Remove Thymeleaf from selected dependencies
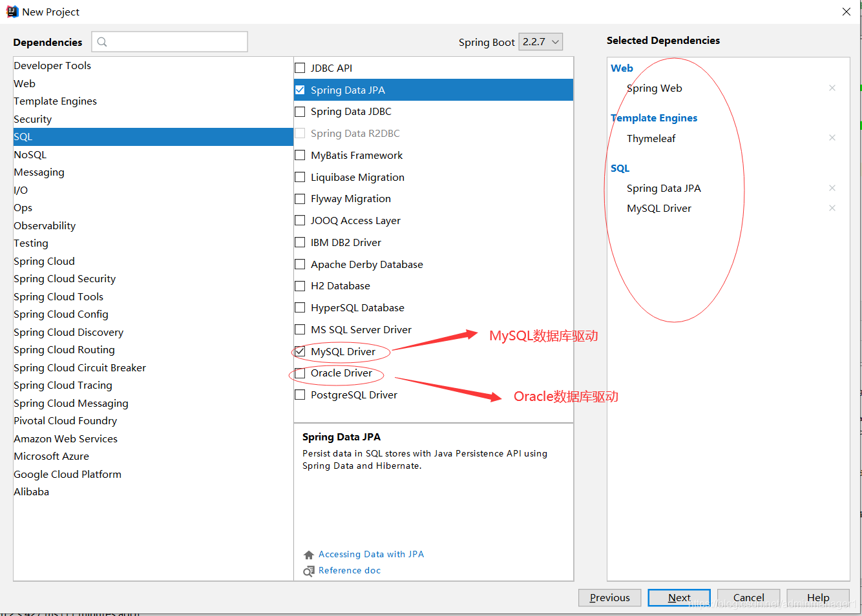Screen dimensions: 862x616 [832, 138]
